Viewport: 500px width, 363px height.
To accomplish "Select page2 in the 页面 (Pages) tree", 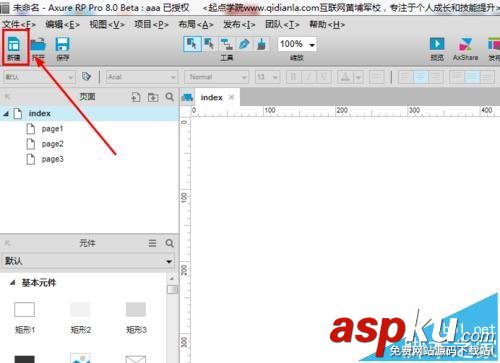I will point(52,144).
